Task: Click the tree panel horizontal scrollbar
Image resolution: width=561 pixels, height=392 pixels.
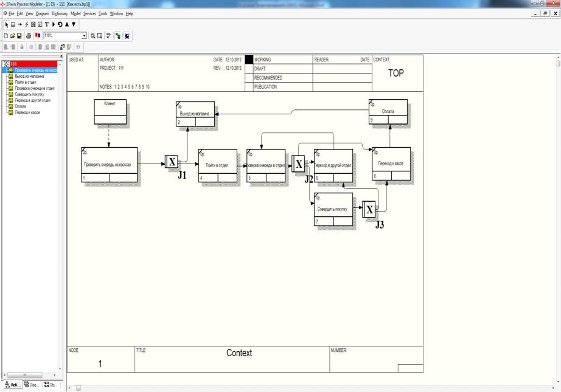Action: click(x=32, y=375)
